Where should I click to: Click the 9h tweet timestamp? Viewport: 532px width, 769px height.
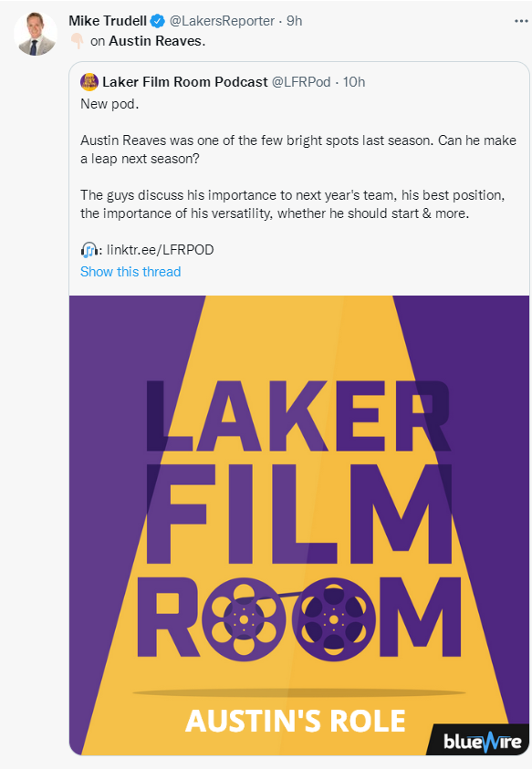[x=295, y=21]
